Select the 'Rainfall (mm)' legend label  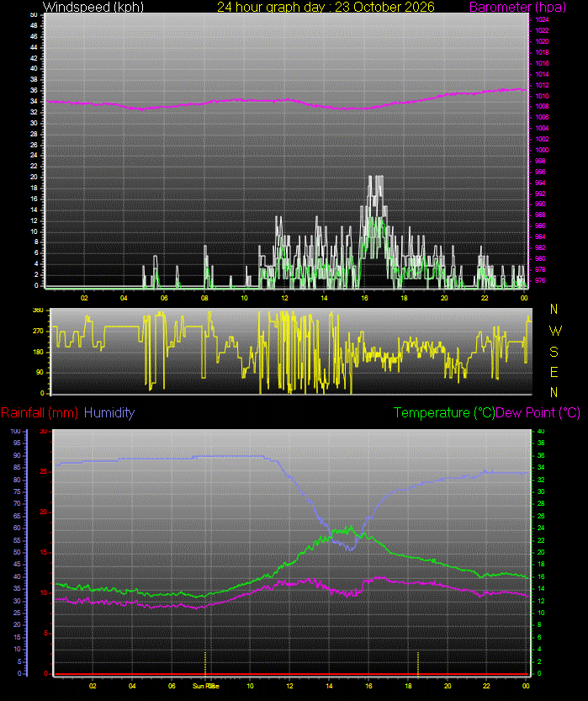[40, 412]
